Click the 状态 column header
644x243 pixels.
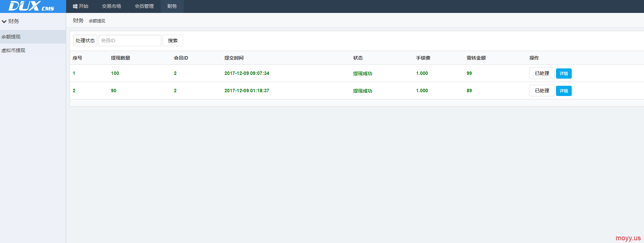coord(358,58)
